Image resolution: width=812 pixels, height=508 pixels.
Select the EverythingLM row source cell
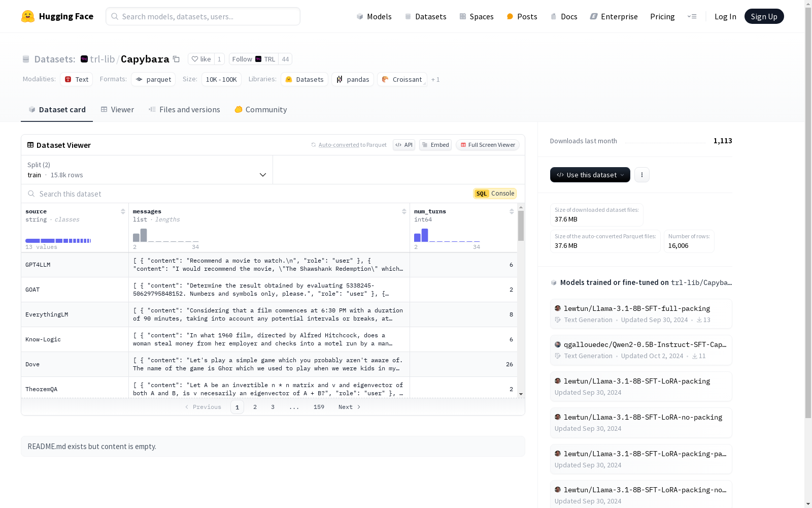pos(75,314)
